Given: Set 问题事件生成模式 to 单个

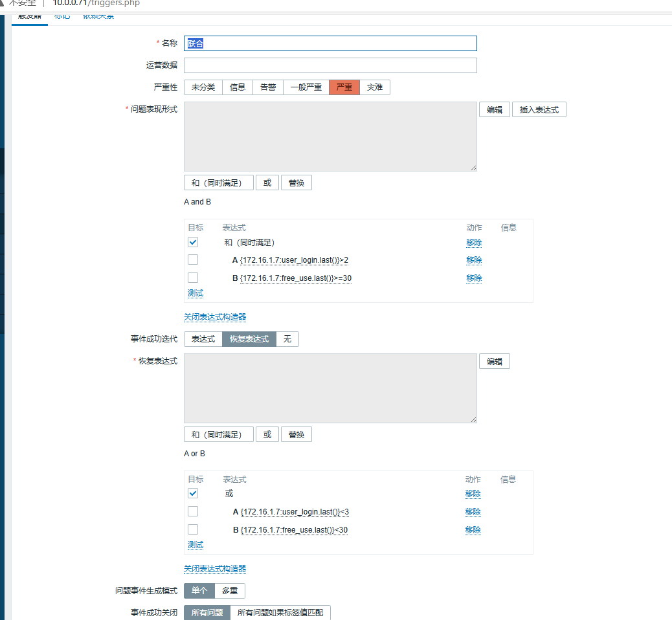Looking at the screenshot, I should (199, 591).
